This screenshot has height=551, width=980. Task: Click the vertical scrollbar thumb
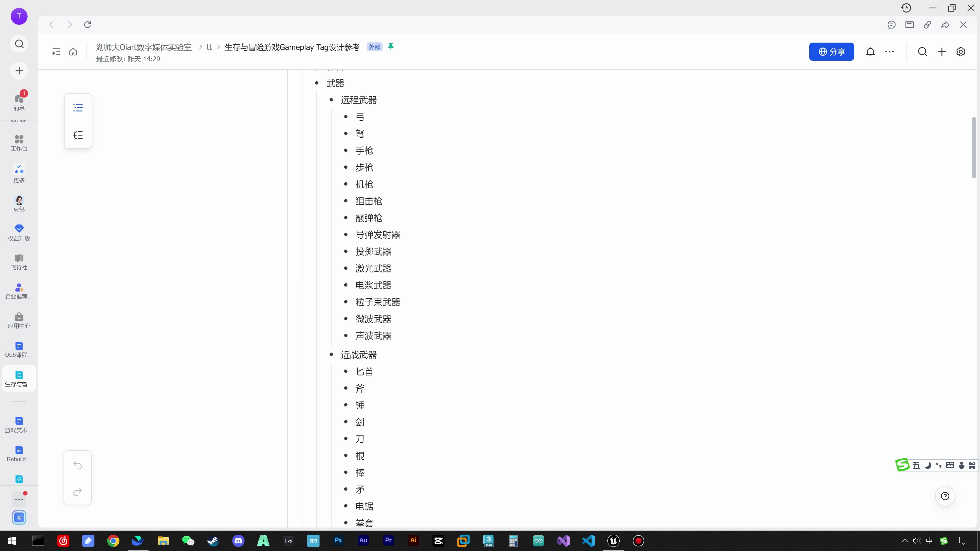(x=974, y=147)
